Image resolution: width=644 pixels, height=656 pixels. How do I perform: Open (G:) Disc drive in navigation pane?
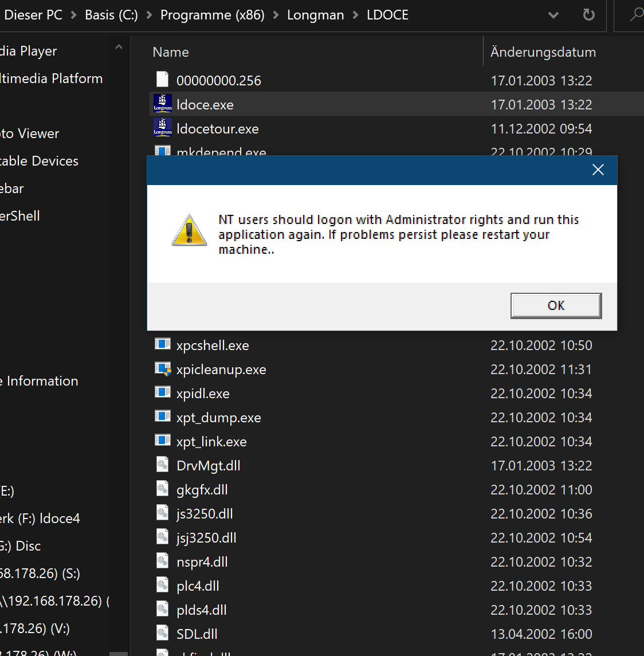(20, 546)
